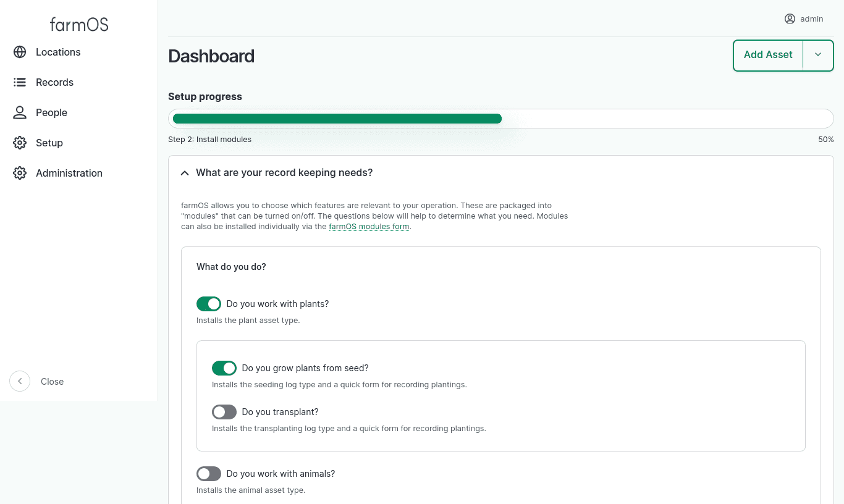Click the Dashboard page heading
The image size is (844, 504).
pos(211,56)
